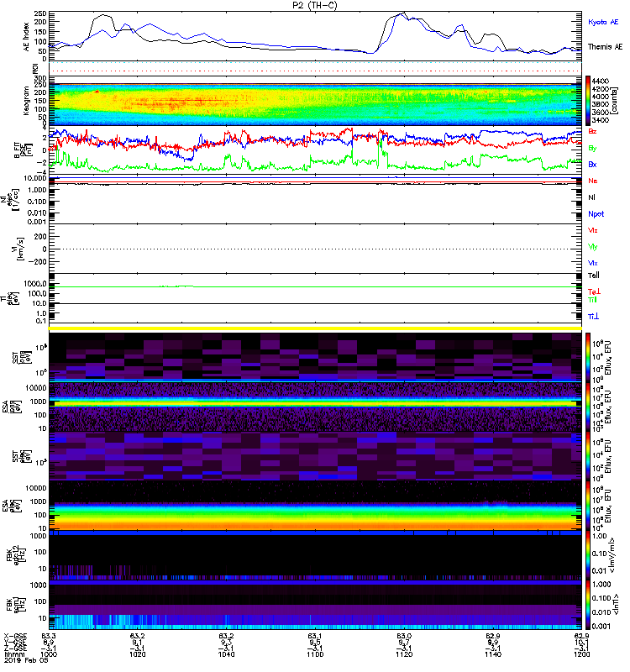Screen dimensions: 630x672
Task: Click the hhmm time tick 1100
Action: coord(315,654)
